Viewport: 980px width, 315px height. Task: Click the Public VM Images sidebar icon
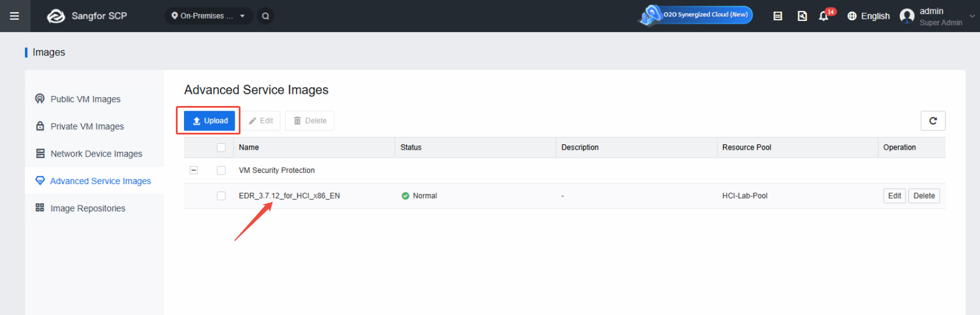40,98
